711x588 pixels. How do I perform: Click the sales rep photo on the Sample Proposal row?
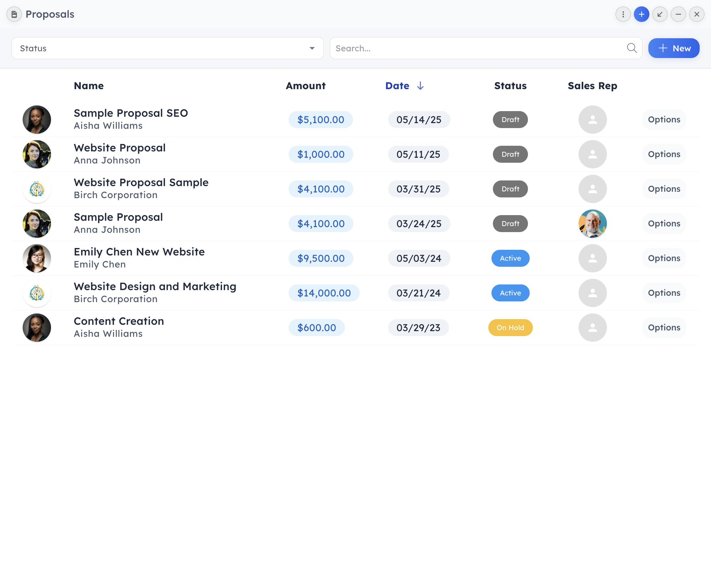coord(592,224)
